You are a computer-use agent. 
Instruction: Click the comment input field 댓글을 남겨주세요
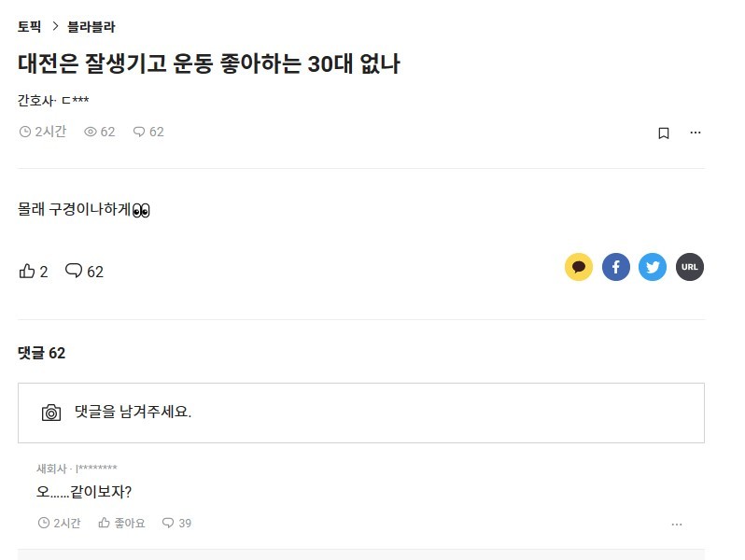click(x=373, y=413)
